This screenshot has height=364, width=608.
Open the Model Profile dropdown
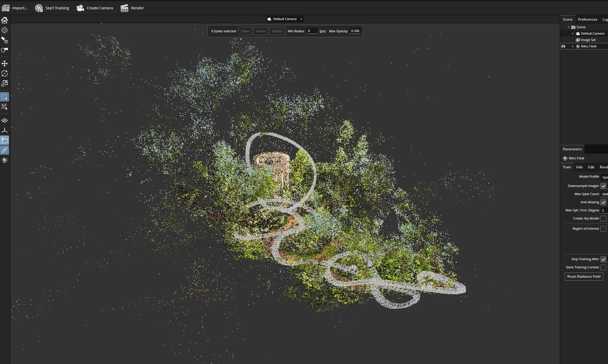605,177
